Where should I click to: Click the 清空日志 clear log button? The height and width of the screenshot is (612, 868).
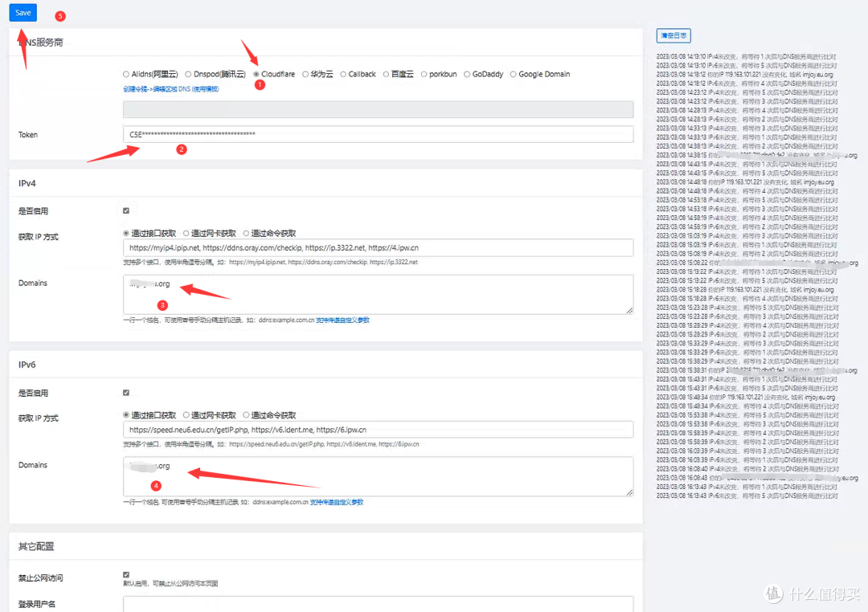pyautogui.click(x=674, y=35)
